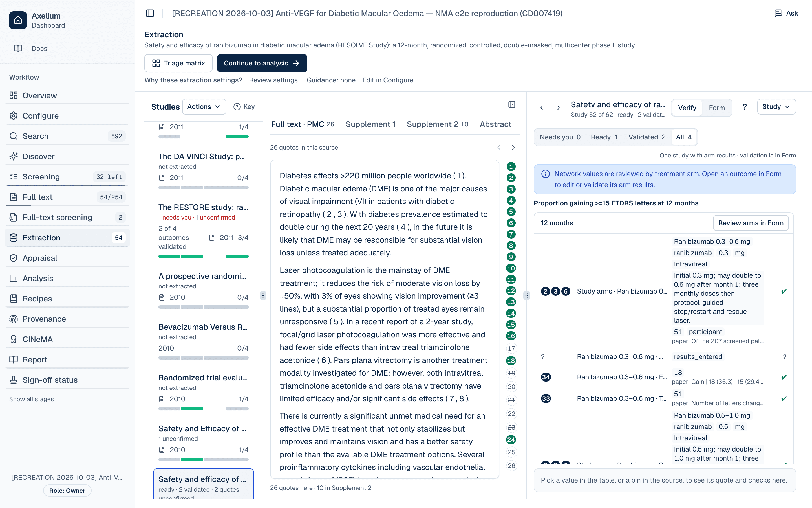
Task: Filter by All 4
Action: pos(683,137)
